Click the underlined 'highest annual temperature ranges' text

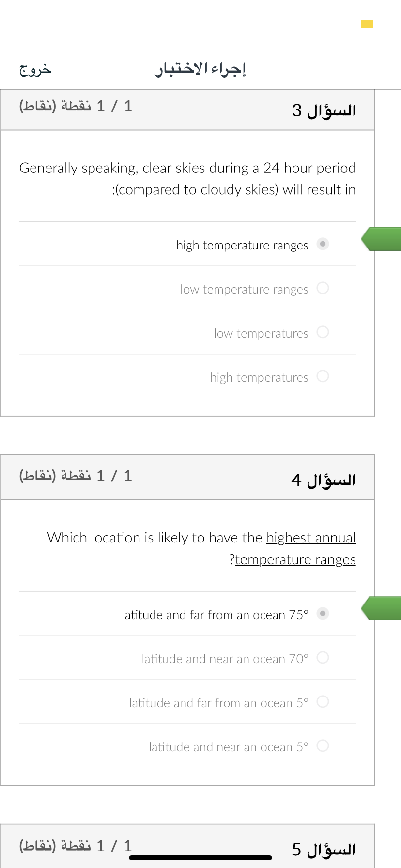point(295,548)
